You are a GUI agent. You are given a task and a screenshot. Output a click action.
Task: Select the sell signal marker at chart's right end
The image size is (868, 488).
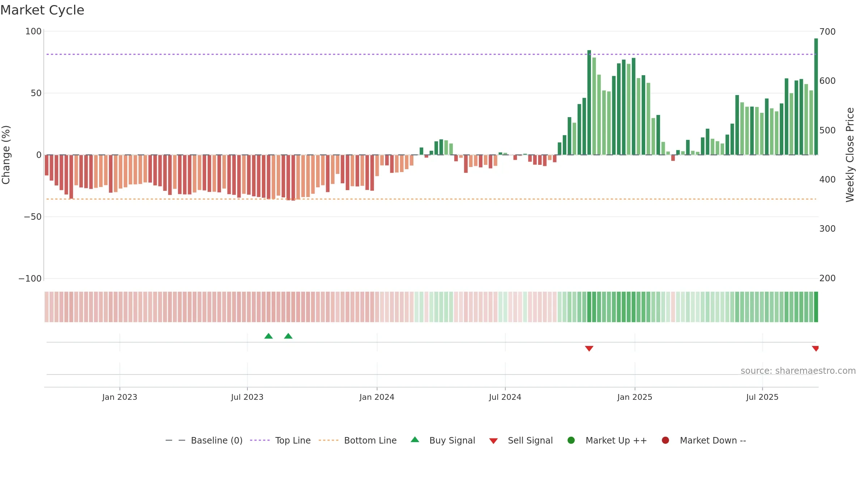pos(815,348)
